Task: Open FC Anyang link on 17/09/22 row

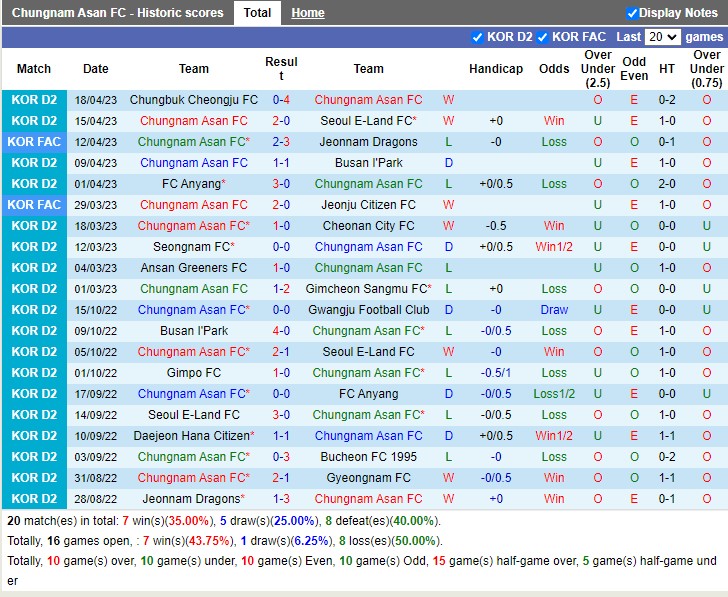Action: point(369,394)
